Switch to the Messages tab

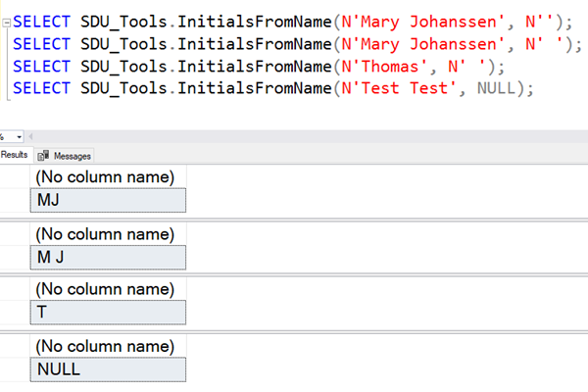point(64,156)
